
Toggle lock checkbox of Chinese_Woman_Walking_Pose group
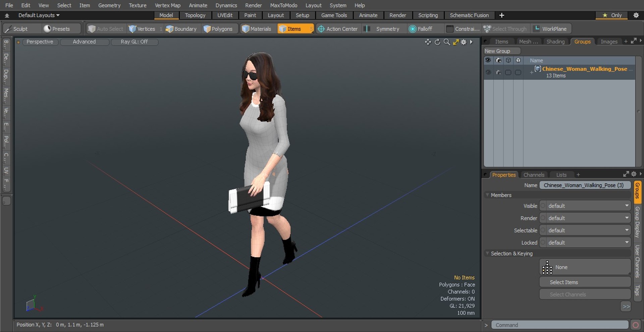pos(518,72)
